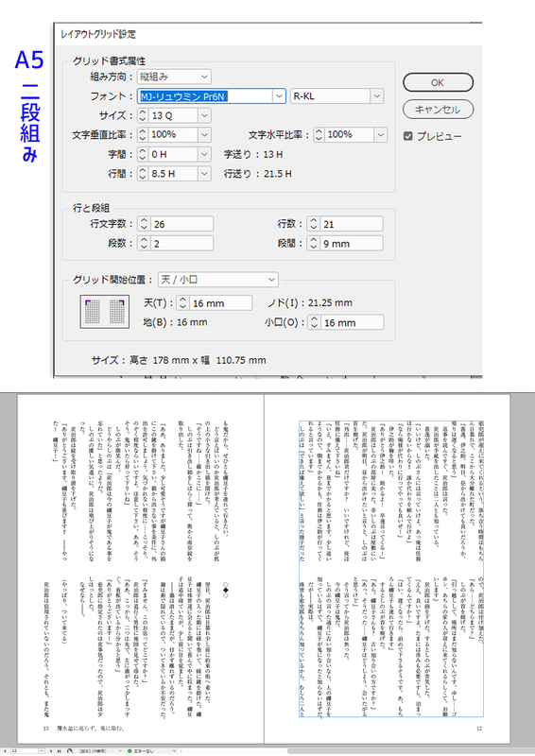Click the 段数 stepper arrows
This screenshot has height=756, width=535.
(144, 243)
